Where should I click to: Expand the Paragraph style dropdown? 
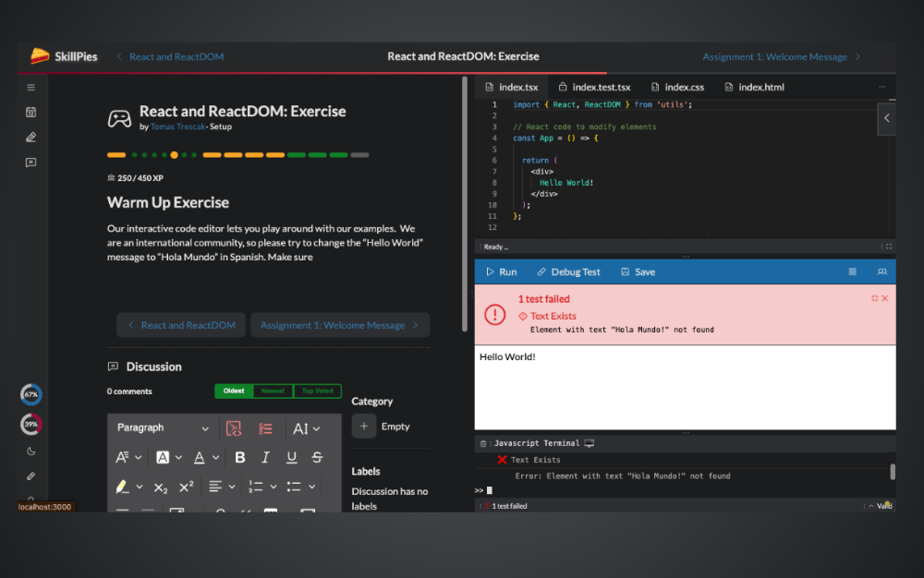pos(163,428)
